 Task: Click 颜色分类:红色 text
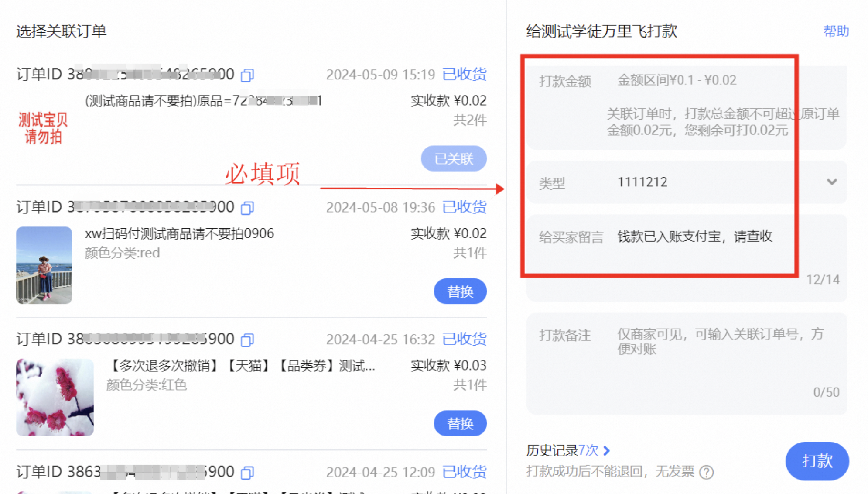pyautogui.click(x=147, y=385)
